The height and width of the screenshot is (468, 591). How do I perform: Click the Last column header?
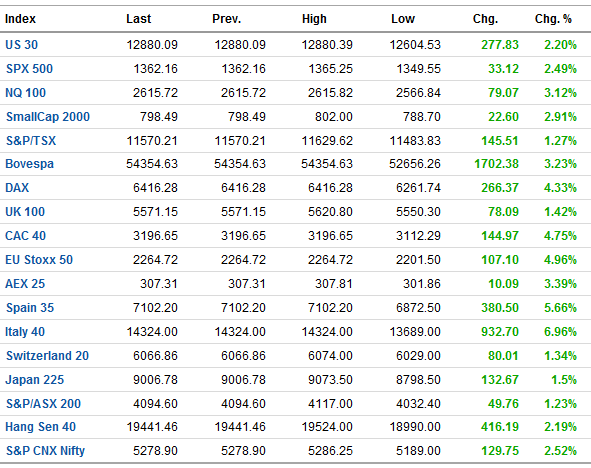[138, 19]
